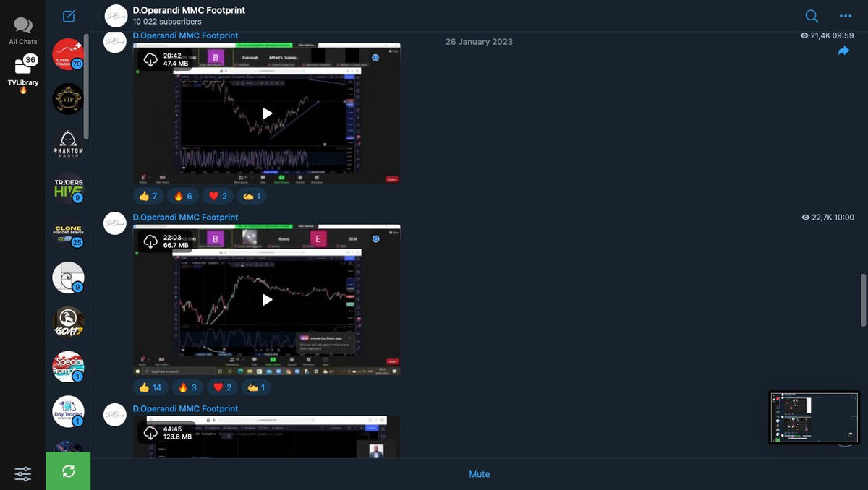Forward the 09:59 video message
The height and width of the screenshot is (490, 868).
(843, 51)
